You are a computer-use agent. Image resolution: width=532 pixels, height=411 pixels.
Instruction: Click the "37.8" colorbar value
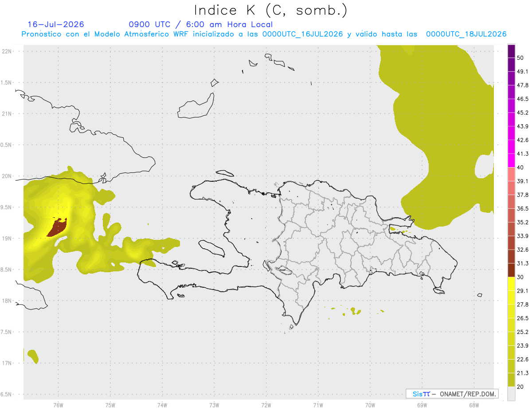pos(523,195)
